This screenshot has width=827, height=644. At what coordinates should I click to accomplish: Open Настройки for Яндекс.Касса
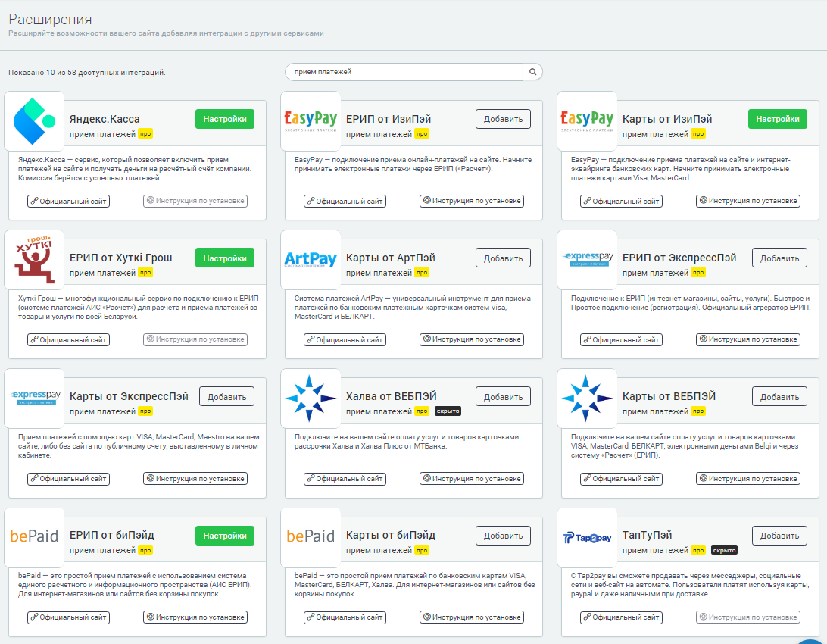pyautogui.click(x=225, y=119)
